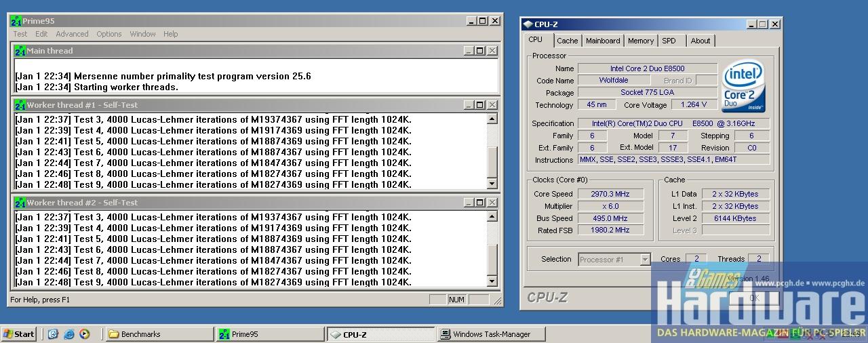This screenshot has height=343, width=868.
Task: Click the Starting worker threads log line
Action: [x=96, y=87]
